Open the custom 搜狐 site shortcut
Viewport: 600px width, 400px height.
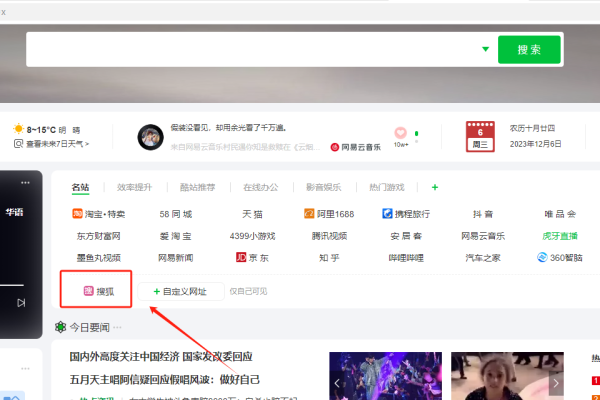(99, 291)
